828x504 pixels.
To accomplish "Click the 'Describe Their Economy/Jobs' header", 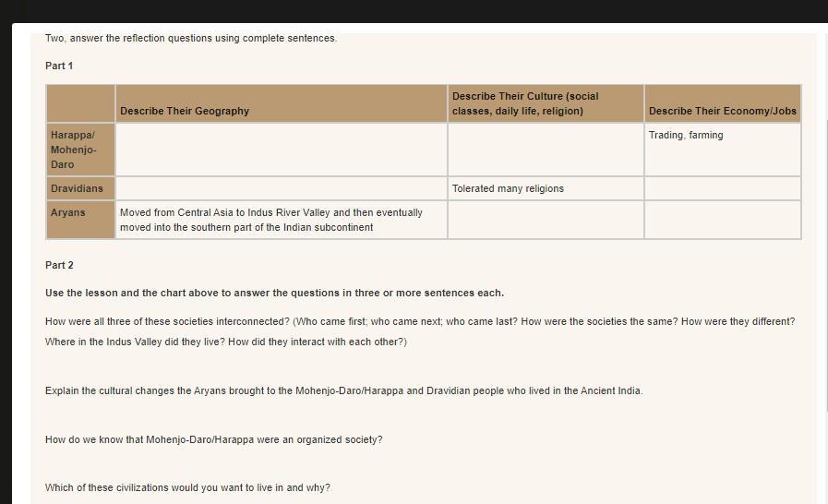I will coord(723,103).
